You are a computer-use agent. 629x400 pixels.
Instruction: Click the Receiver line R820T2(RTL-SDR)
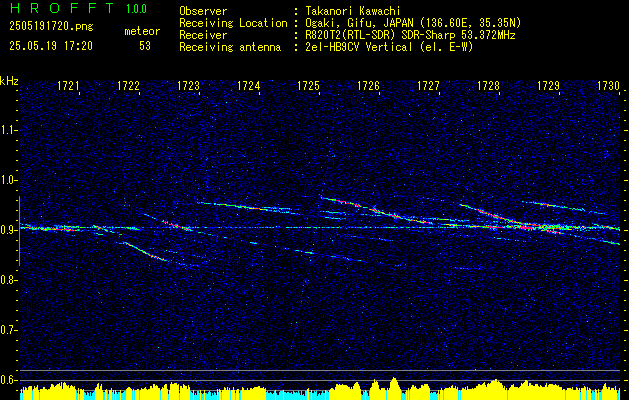tap(410, 35)
